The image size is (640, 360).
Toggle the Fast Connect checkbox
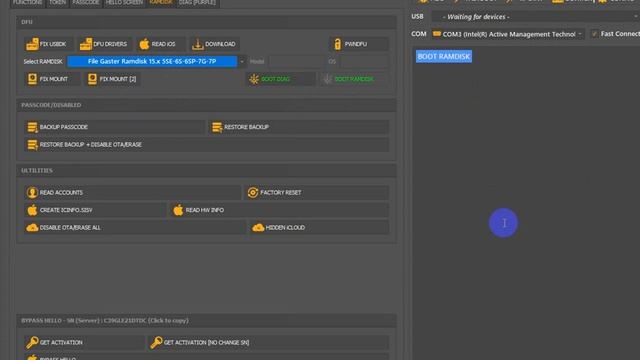594,34
